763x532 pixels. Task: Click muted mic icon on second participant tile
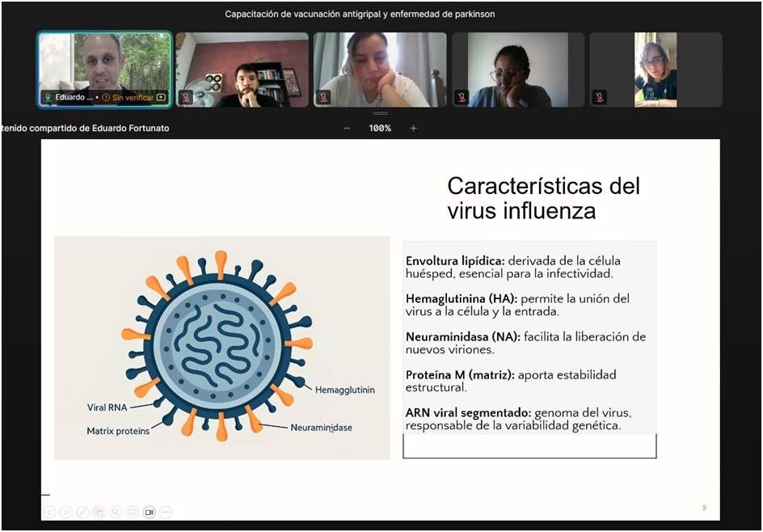[185, 97]
